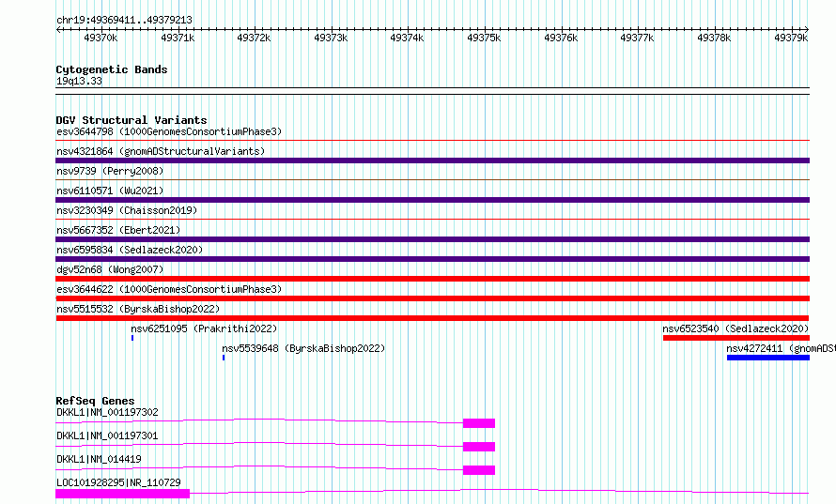Viewport: 836px width, 504px height.
Task: Click the 49373k ruler label
Action: 331,38
